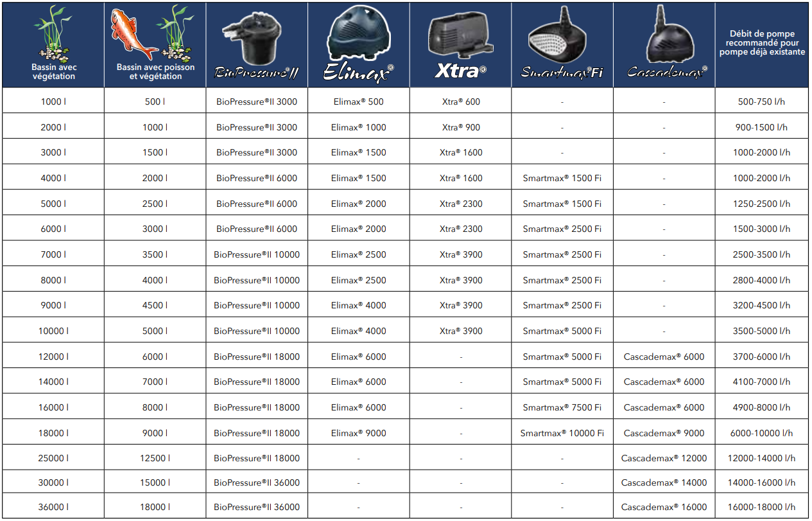Select the "4500 l" fish pond volume cell
The height and width of the screenshot is (521, 812).
[x=155, y=305]
